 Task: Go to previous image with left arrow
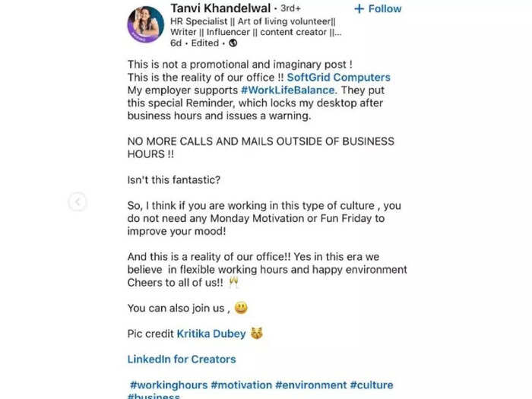pos(78,202)
